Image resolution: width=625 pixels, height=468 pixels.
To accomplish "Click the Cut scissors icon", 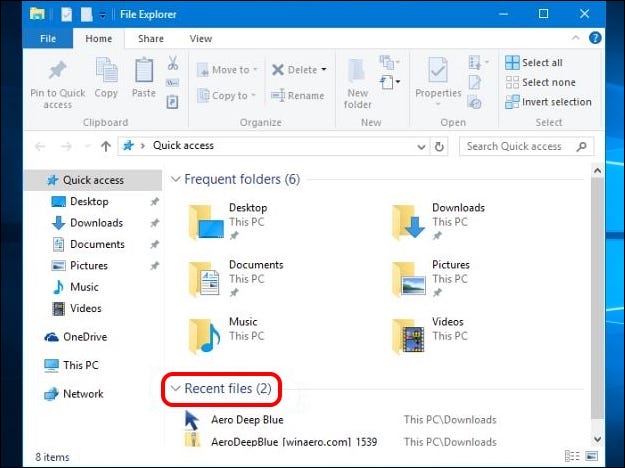I will click(x=173, y=63).
